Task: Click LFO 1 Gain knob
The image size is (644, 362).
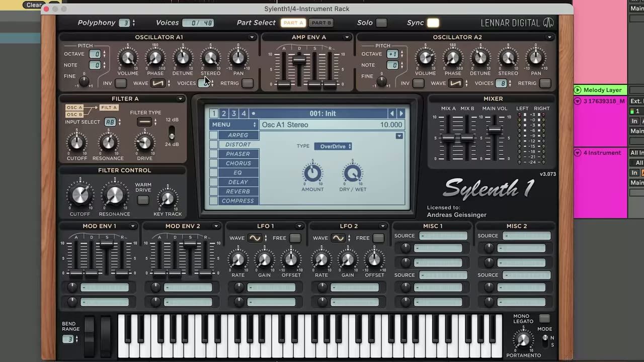Action: (264, 260)
